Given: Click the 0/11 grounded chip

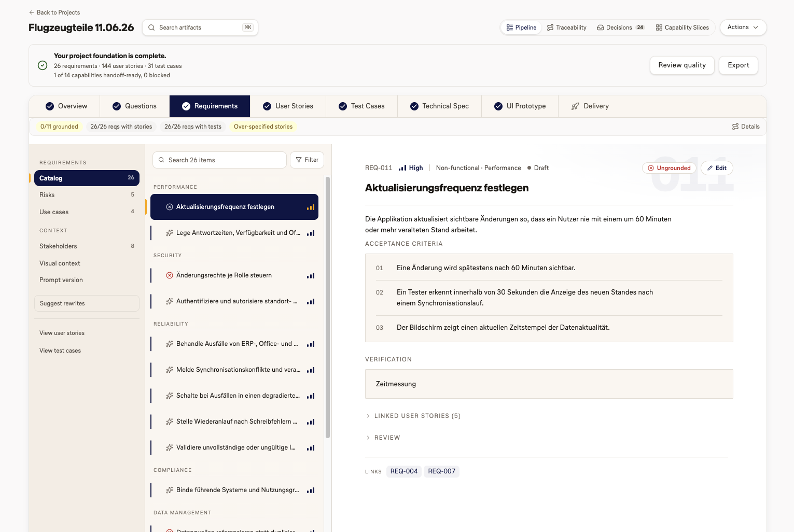Looking at the screenshot, I should [x=59, y=127].
